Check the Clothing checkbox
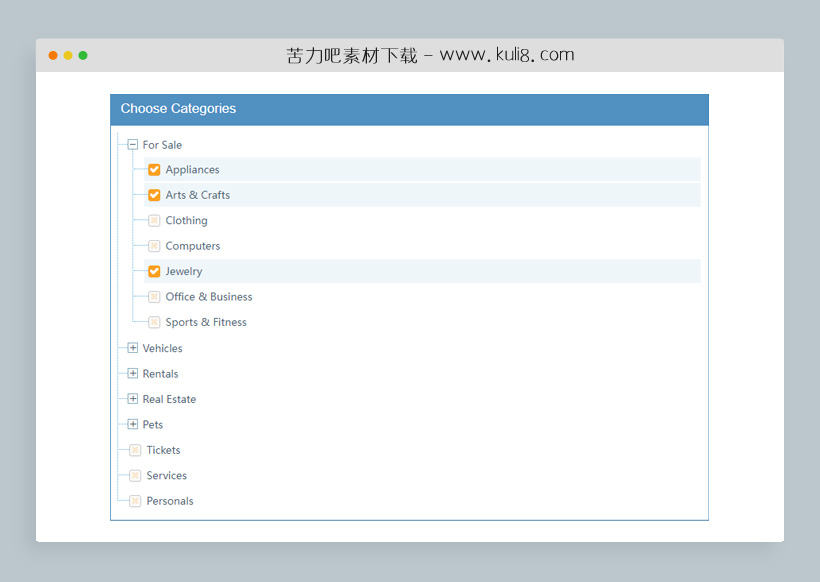Screen dimensions: 820x582 click(x=154, y=221)
